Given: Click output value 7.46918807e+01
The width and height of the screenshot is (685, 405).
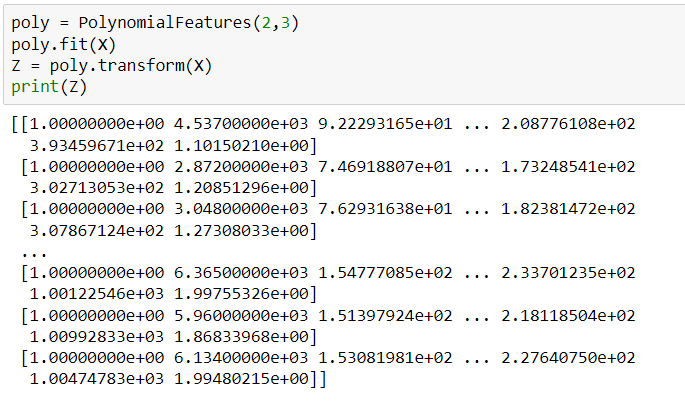Looking at the screenshot, I should 385,167.
